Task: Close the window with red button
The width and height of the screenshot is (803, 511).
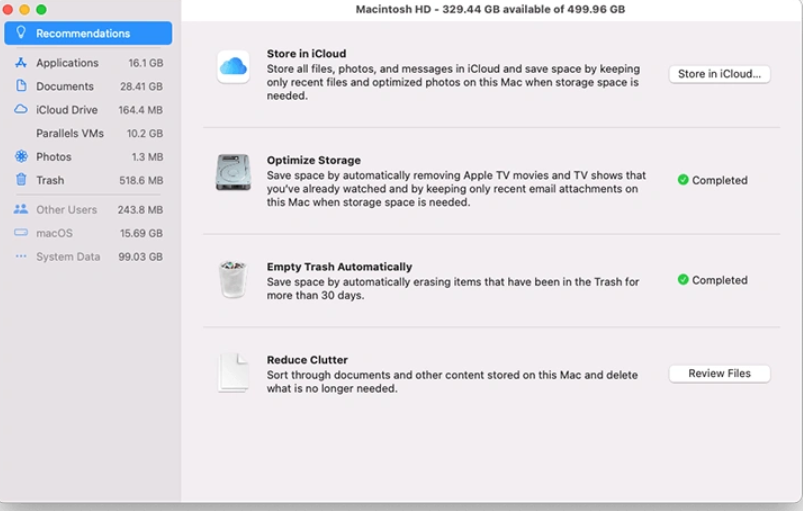Action: tap(8, 9)
